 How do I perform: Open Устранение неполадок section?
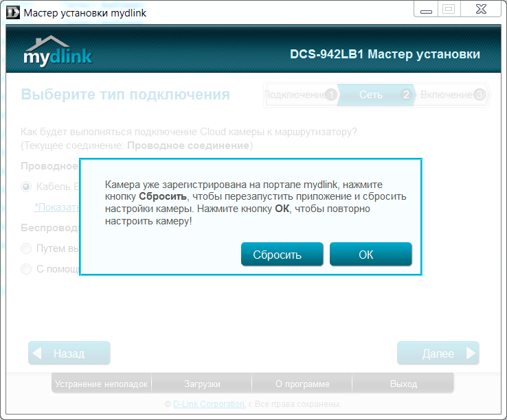[101, 384]
